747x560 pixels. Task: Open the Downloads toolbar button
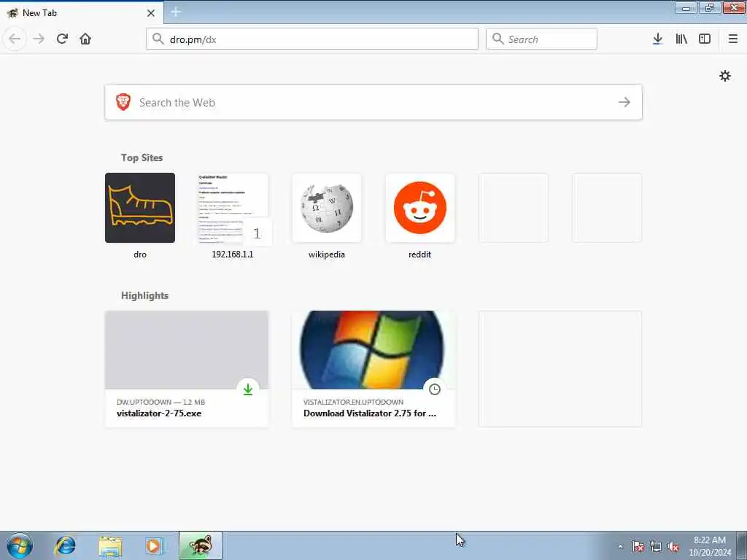(x=657, y=39)
